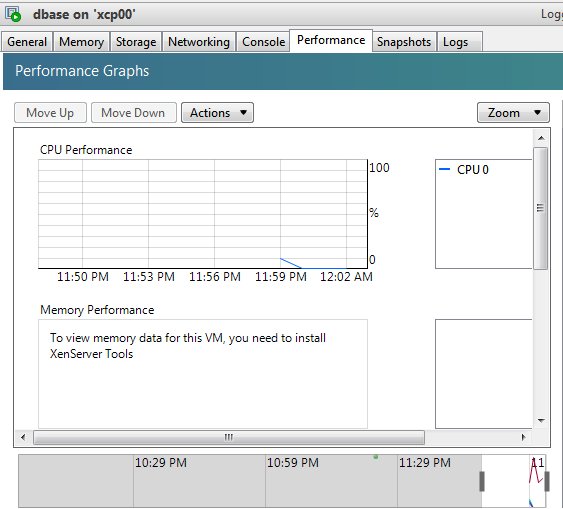The image size is (563, 509).
Task: Click the horizontal scrollbar right arrow
Action: (x=524, y=437)
